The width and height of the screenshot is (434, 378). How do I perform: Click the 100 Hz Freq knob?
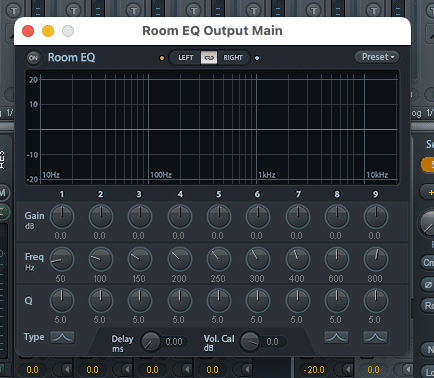coord(101,259)
